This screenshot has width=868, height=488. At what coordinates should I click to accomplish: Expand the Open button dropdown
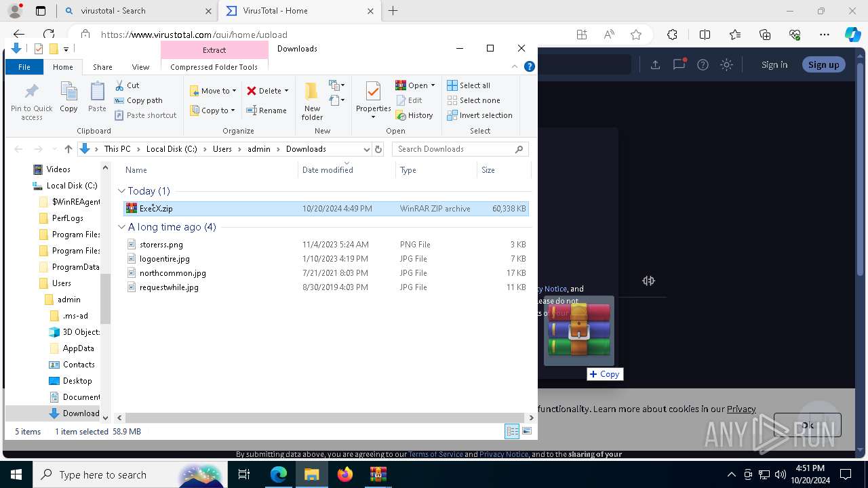433,85
